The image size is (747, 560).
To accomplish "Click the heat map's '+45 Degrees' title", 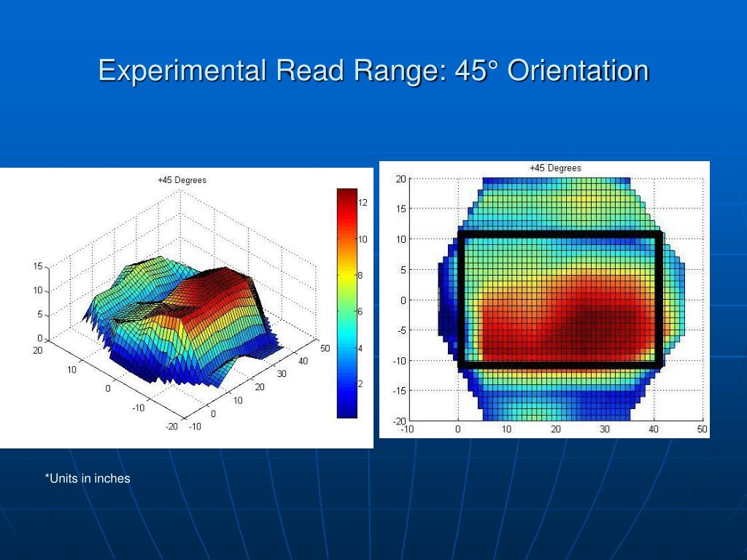I will click(x=555, y=168).
